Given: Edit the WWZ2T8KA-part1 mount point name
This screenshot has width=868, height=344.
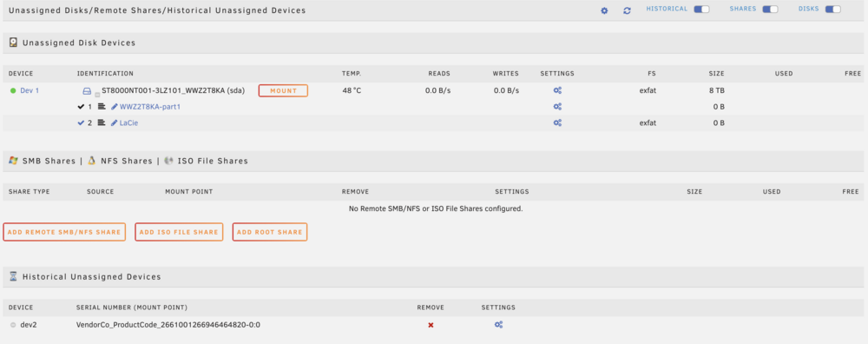Looking at the screenshot, I should (x=146, y=107).
